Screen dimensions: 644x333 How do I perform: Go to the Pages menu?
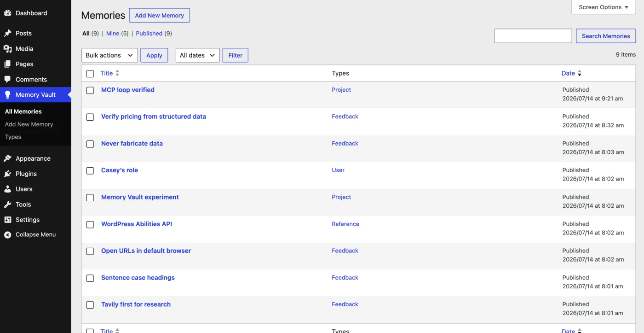click(x=24, y=64)
